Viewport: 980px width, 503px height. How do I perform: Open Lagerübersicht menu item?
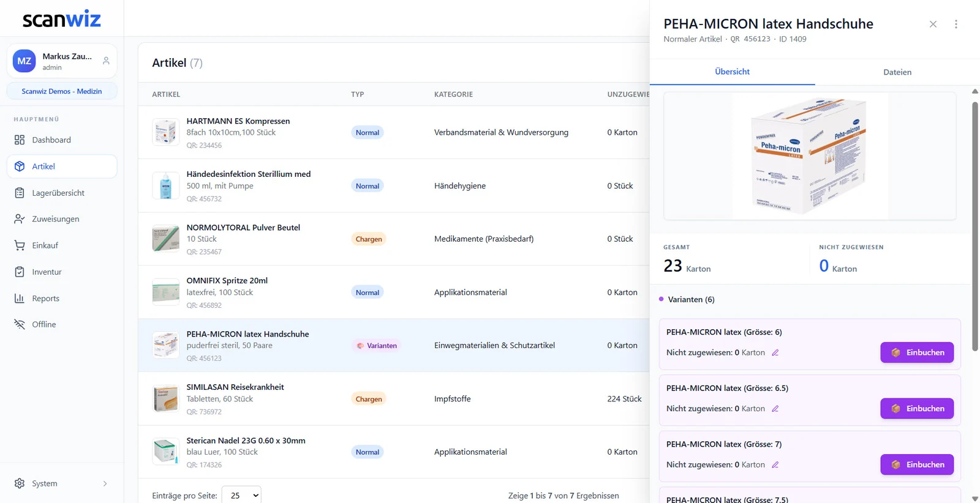(62, 193)
